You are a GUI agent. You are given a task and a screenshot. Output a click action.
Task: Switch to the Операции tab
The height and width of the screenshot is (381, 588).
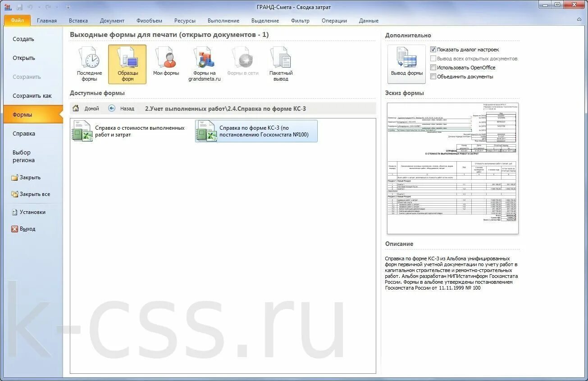334,21
